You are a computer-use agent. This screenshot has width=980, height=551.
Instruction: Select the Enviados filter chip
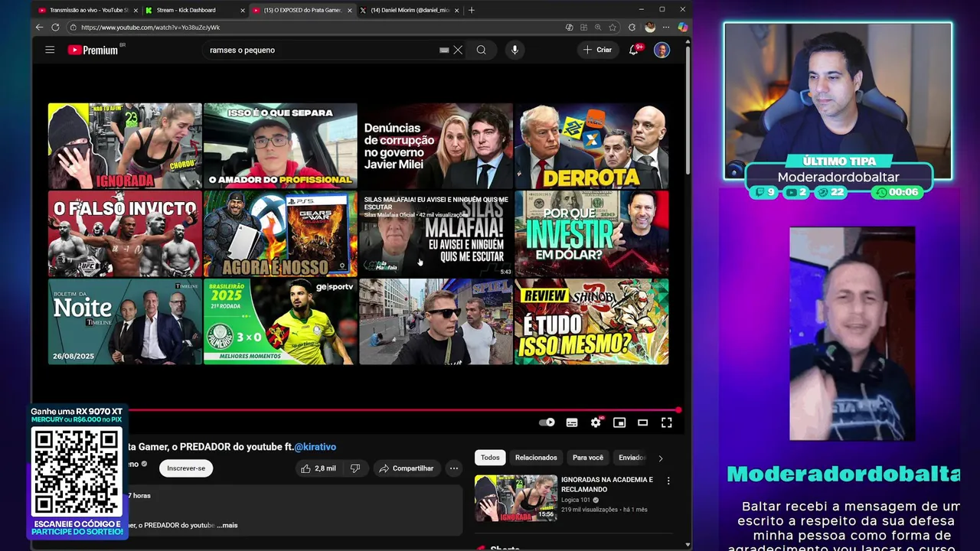click(632, 458)
